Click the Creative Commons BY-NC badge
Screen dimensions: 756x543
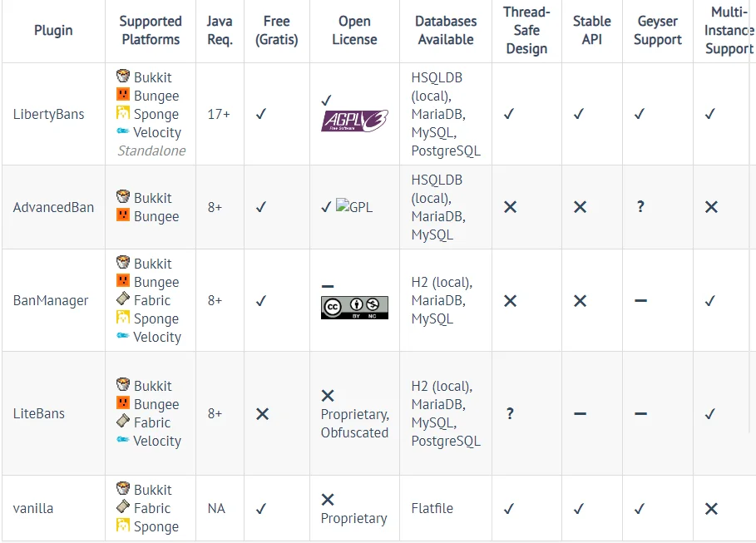click(354, 308)
